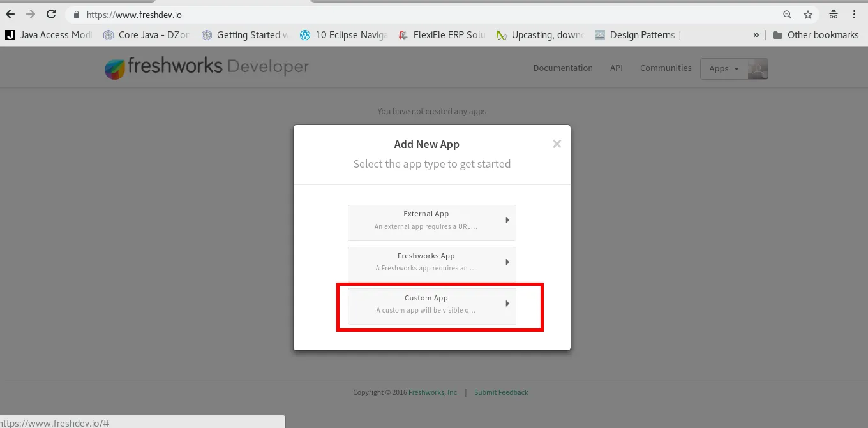Viewport: 868px width, 428px height.
Task: Click the incognito icon in the browser toolbar
Action: pos(834,15)
